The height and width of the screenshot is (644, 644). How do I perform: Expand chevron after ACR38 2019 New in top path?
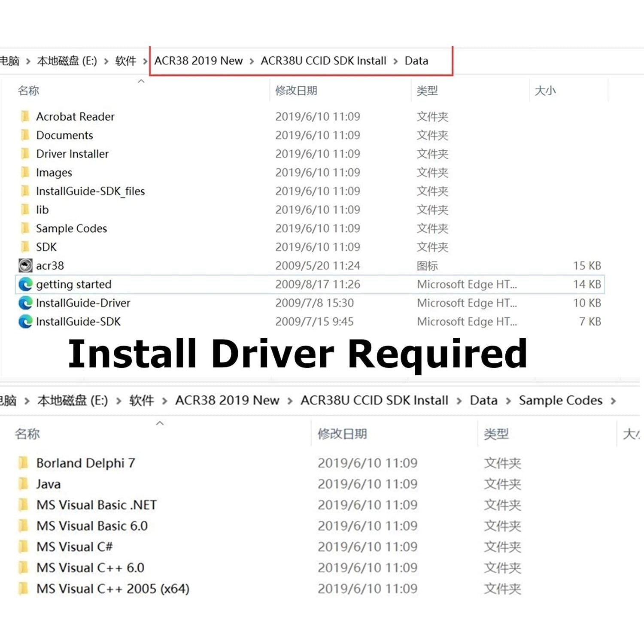(x=252, y=61)
